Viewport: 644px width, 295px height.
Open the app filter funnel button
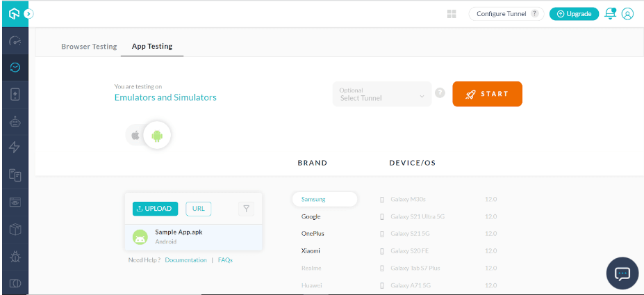pyautogui.click(x=246, y=208)
